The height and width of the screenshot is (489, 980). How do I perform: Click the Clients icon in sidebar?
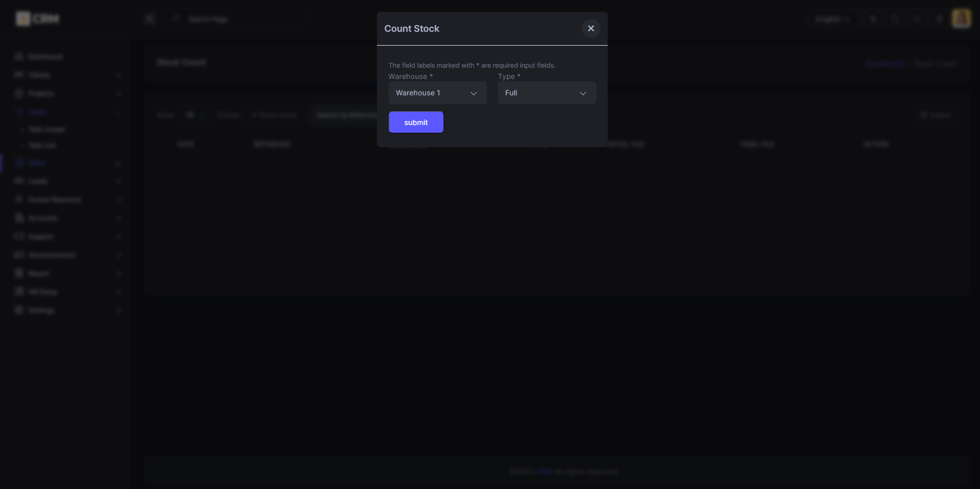[x=19, y=75]
